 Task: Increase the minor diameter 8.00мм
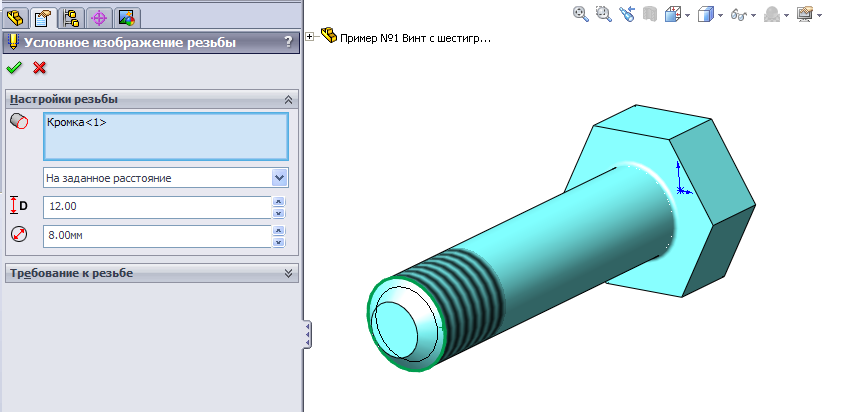(x=279, y=231)
